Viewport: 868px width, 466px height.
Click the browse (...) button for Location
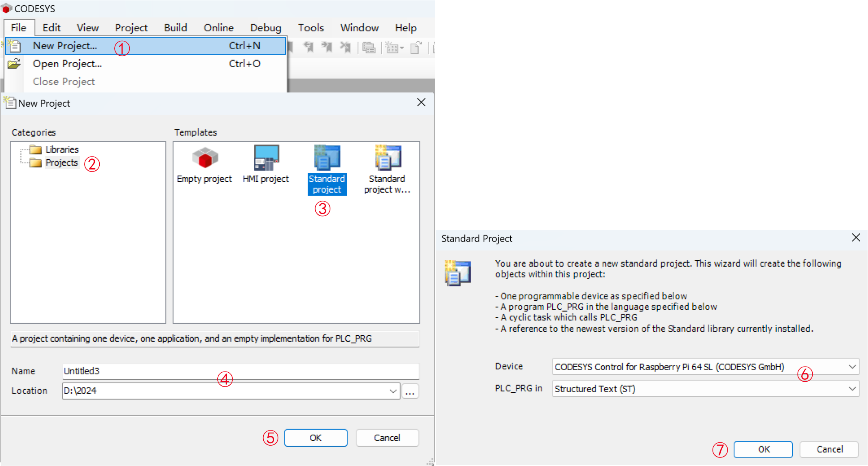(x=410, y=391)
